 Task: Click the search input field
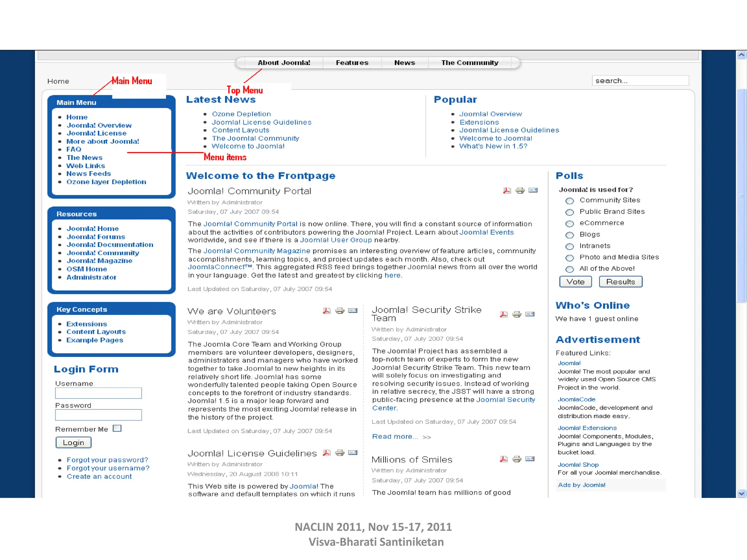pyautogui.click(x=640, y=81)
